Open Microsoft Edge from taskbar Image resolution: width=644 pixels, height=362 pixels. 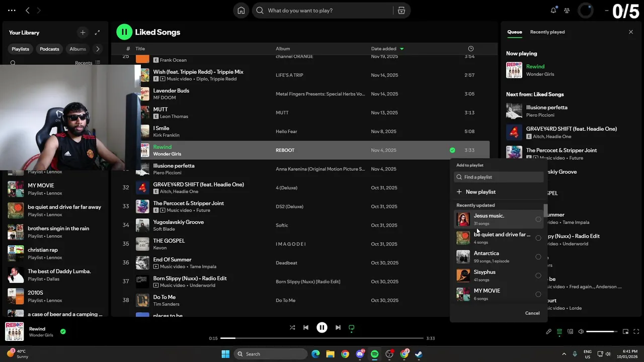tap(315, 354)
